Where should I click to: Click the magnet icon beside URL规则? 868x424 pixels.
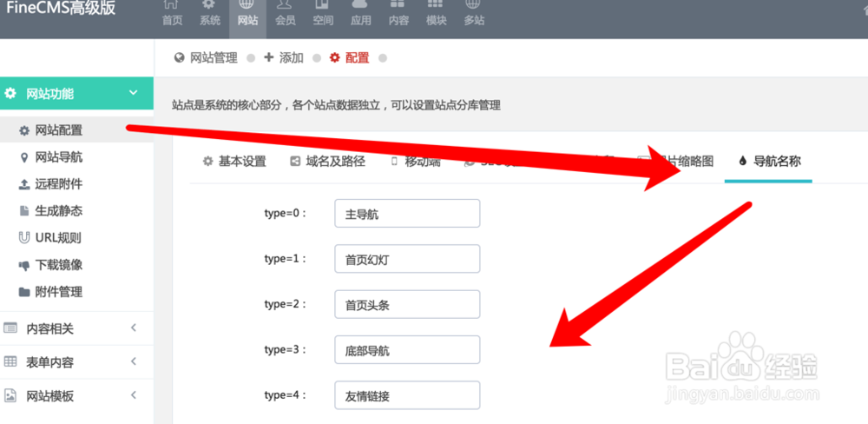pyautogui.click(x=23, y=238)
